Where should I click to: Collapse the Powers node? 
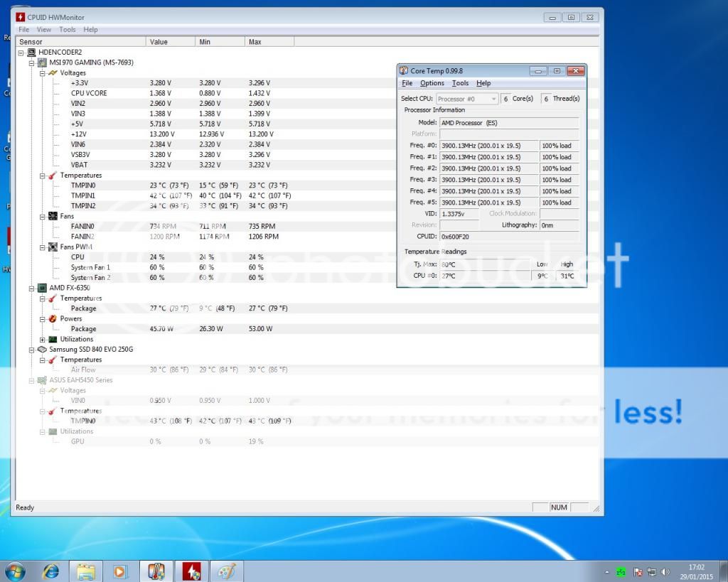[42, 319]
